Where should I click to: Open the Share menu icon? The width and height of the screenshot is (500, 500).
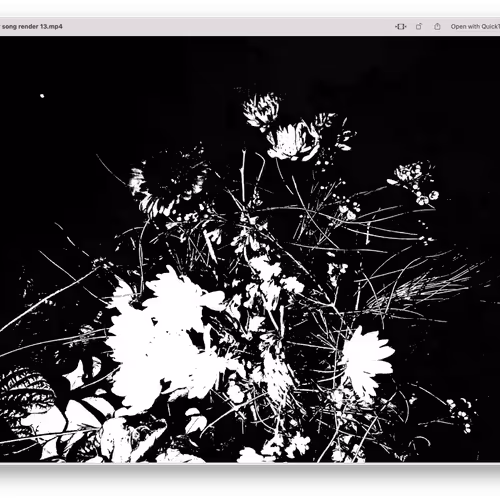437,27
